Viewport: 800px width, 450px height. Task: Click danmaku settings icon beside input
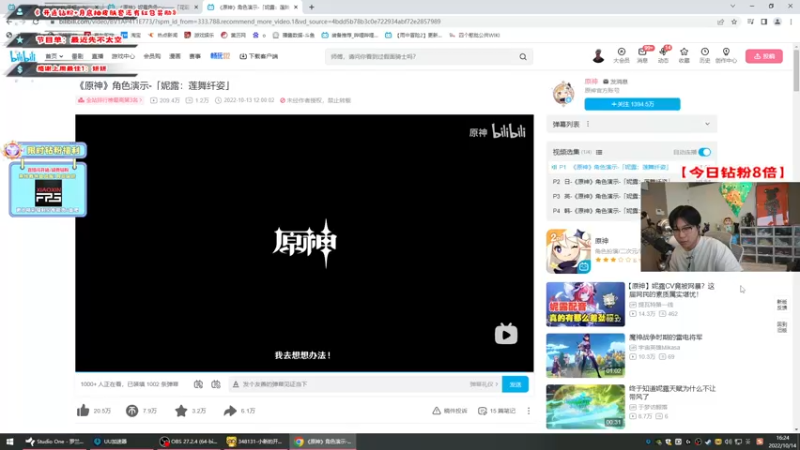(216, 384)
